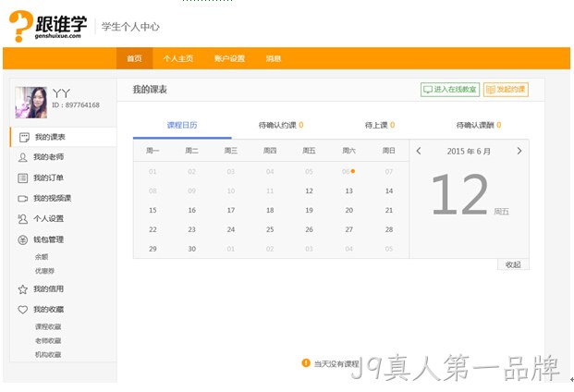Click the 我的订单 list icon
The height and width of the screenshot is (392, 574).
[x=23, y=178]
